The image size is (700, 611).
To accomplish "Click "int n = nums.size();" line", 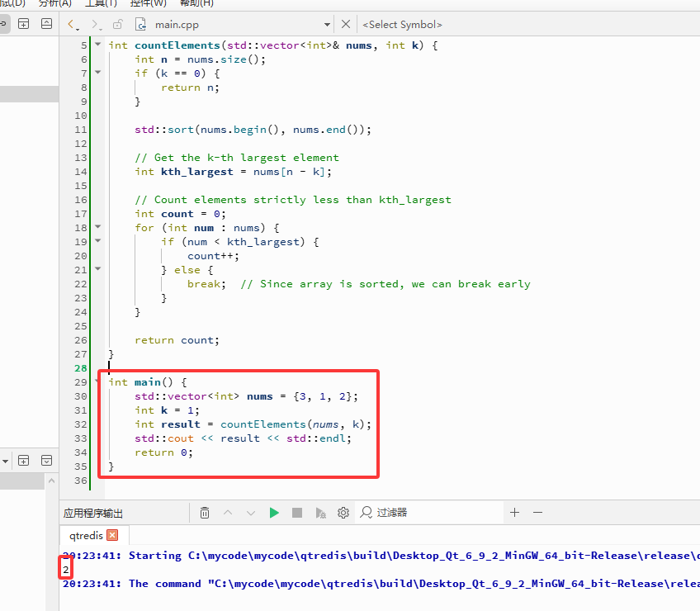I will point(200,59).
